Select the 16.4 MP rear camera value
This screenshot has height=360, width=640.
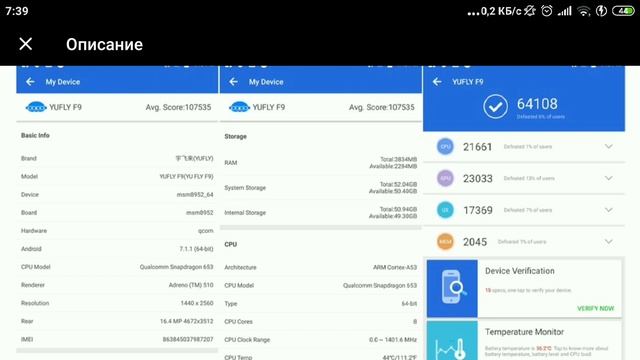187,321
